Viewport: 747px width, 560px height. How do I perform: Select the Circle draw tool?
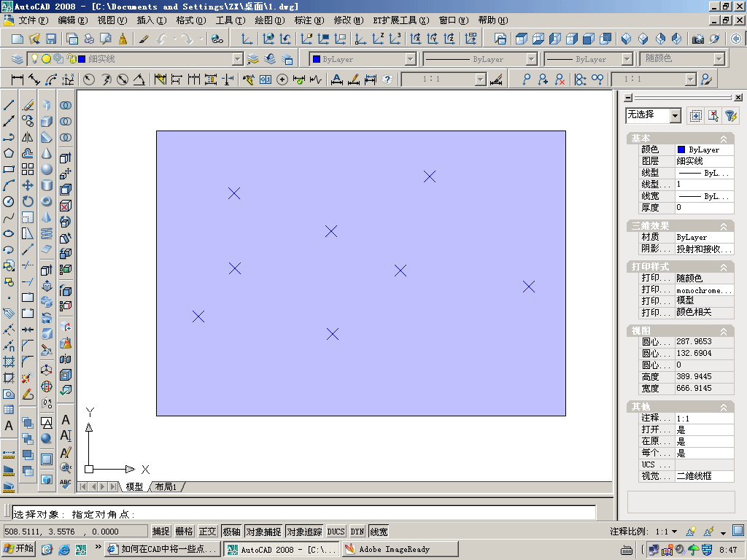(x=9, y=201)
